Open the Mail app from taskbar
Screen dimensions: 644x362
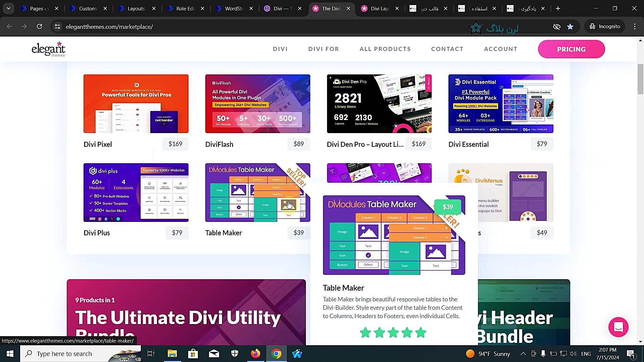point(214,354)
